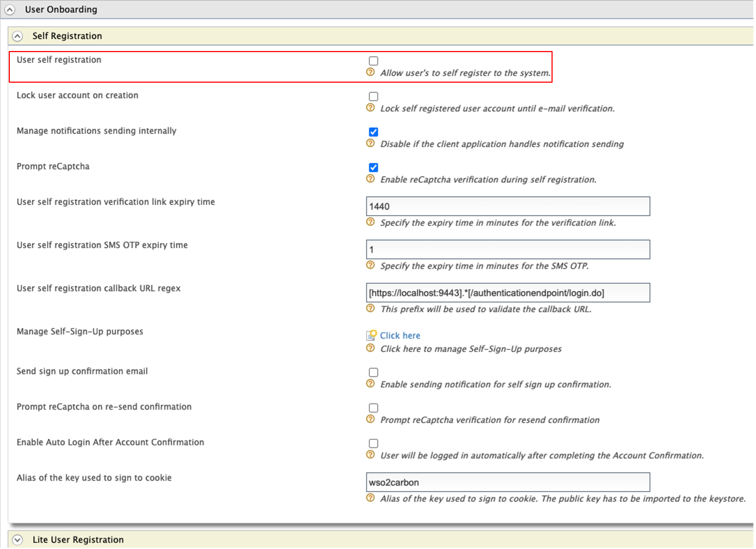Image resolution: width=756 pixels, height=549 pixels.
Task: Open Click here to manage Self-Sign-Up purposes
Action: [400, 335]
